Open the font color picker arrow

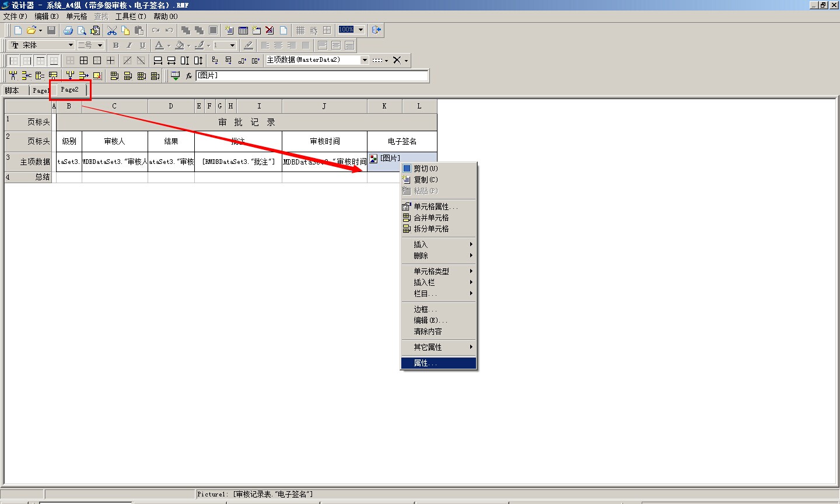pyautogui.click(x=169, y=45)
